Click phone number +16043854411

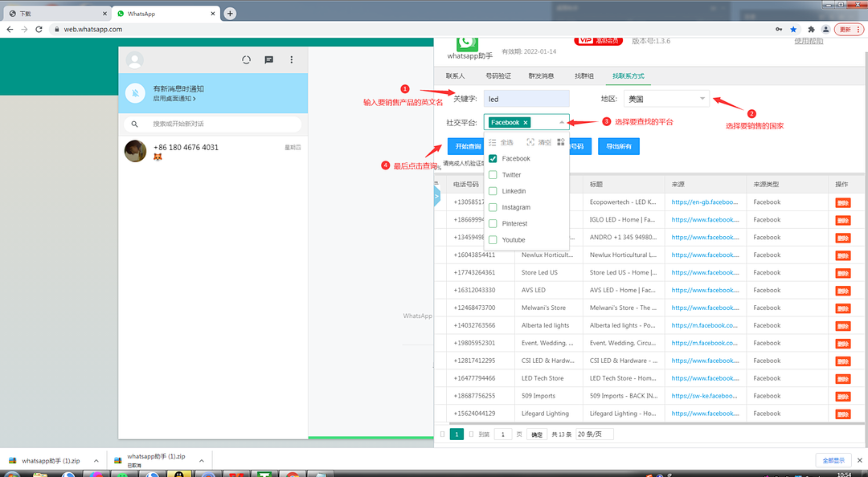click(474, 255)
